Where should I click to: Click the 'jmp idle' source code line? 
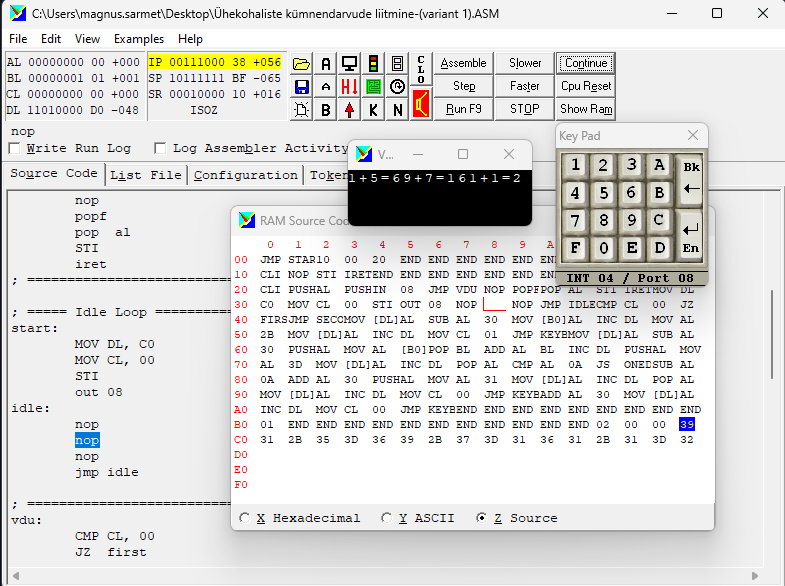107,472
